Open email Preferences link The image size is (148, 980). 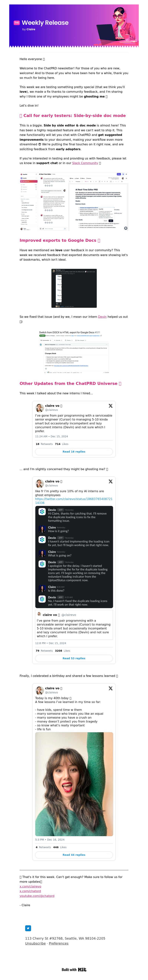click(x=58, y=943)
